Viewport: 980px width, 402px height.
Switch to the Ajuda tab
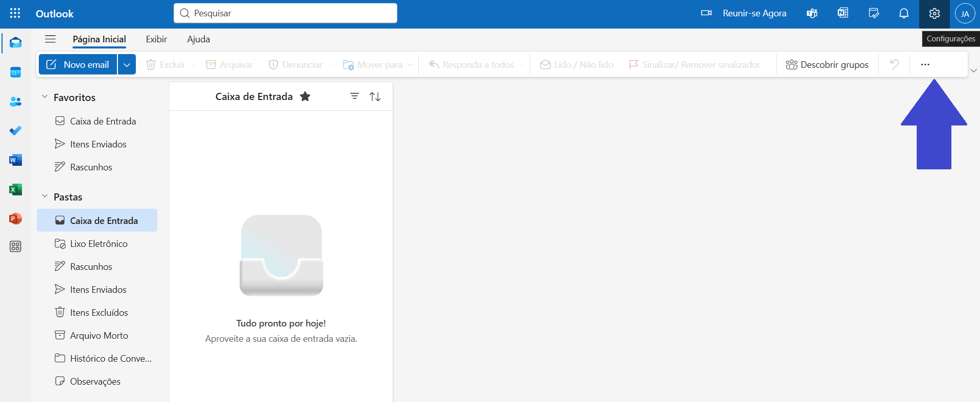pyautogui.click(x=198, y=39)
